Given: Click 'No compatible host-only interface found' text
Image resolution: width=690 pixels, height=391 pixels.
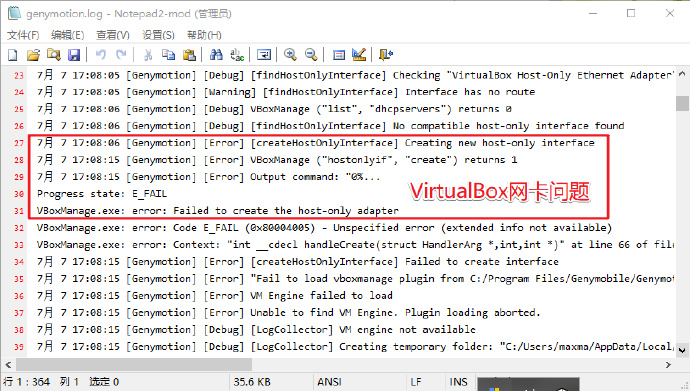Looking at the screenshot, I should click(x=508, y=126).
